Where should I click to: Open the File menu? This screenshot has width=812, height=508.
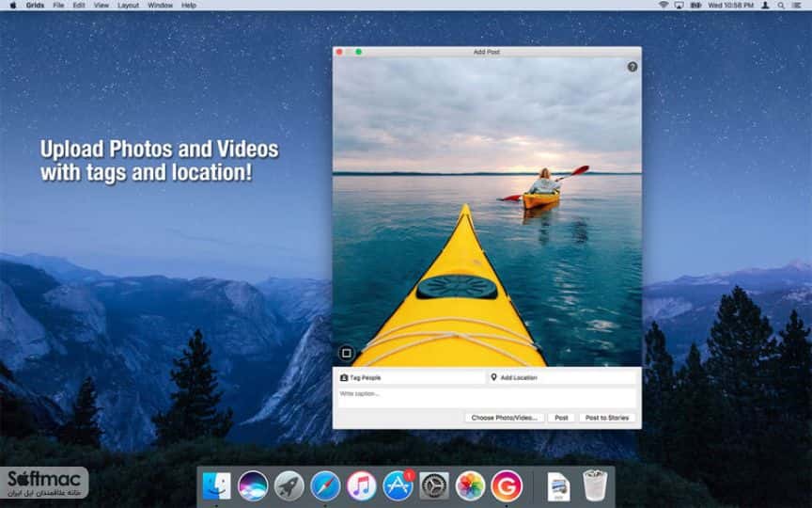(58, 6)
